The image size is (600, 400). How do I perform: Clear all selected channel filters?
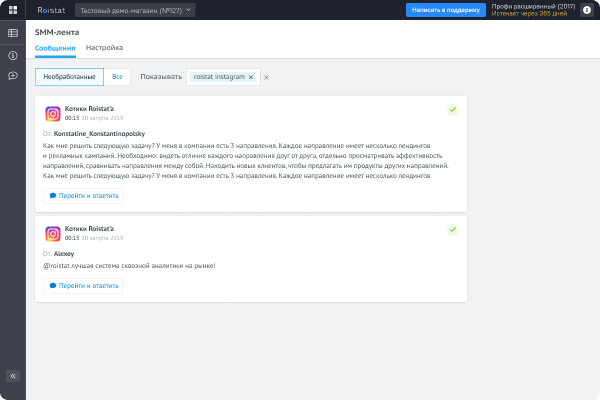tap(266, 77)
